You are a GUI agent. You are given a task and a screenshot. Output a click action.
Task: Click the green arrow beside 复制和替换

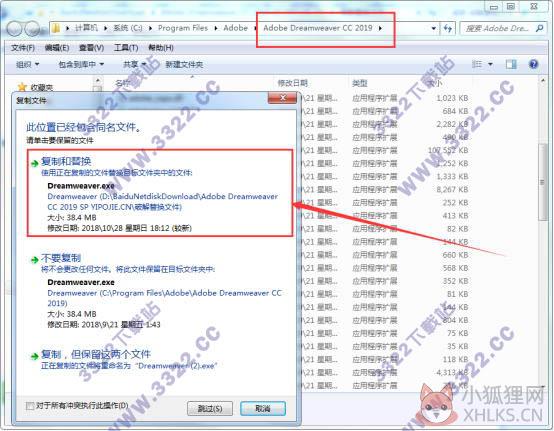[34, 163]
